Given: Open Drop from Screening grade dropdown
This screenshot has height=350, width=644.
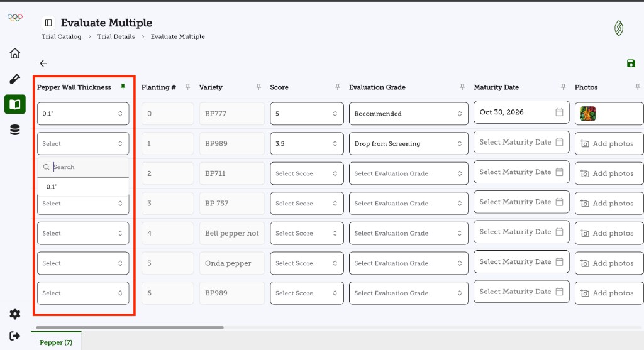Looking at the screenshot, I should click(x=409, y=144).
